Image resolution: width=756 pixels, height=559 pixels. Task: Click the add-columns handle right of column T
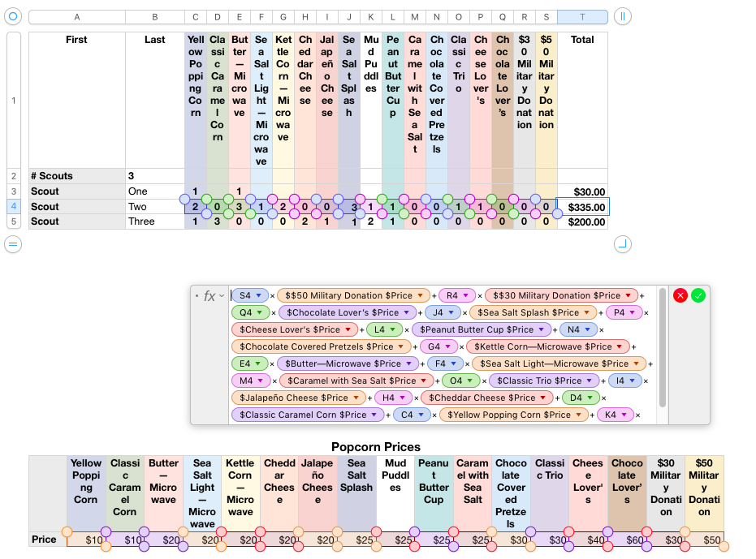(x=623, y=16)
